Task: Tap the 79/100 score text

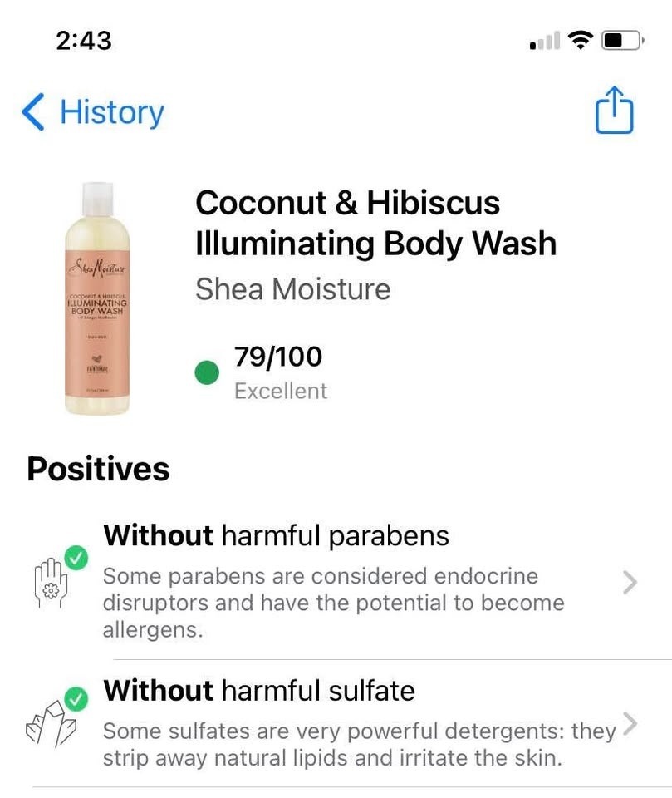Action: [x=277, y=357]
